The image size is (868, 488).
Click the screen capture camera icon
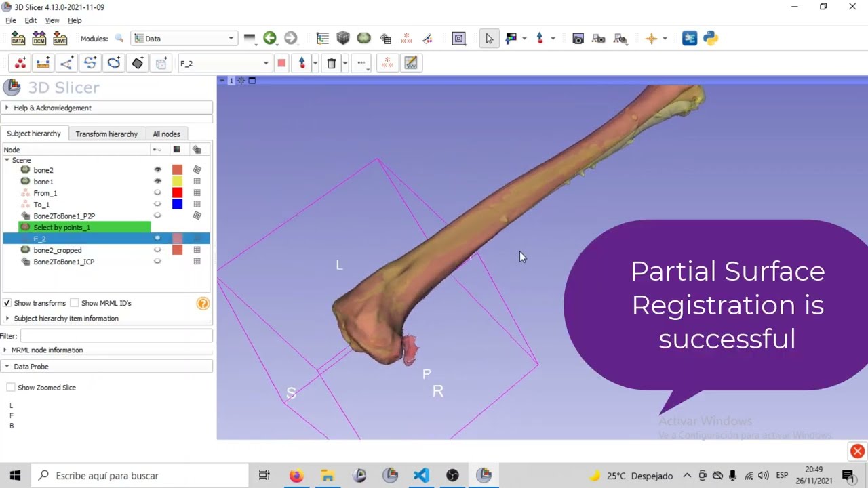click(578, 39)
